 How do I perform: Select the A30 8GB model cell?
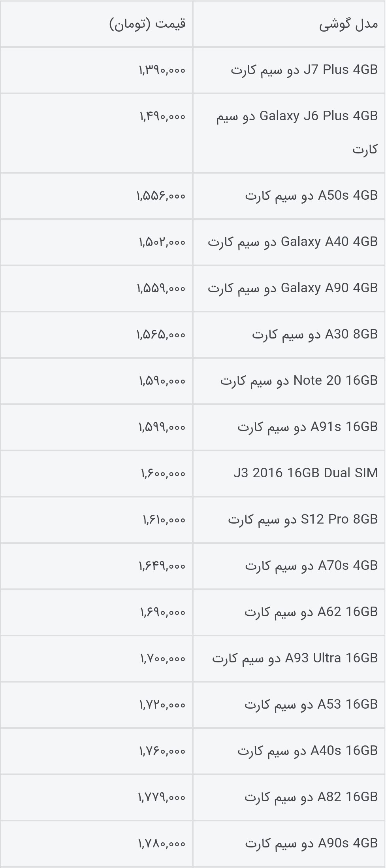(315, 335)
